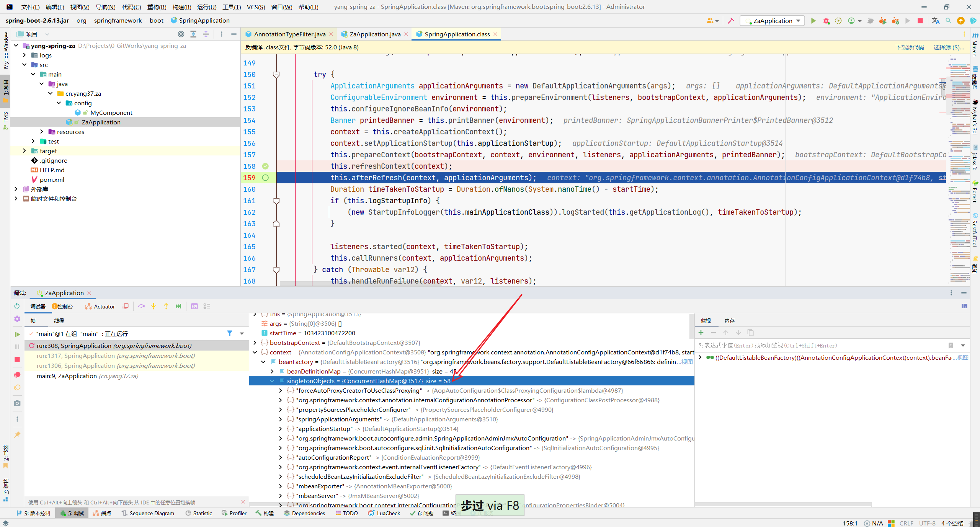Open TODO tool window button
Image resolution: width=980 pixels, height=527 pixels.
pos(346,513)
